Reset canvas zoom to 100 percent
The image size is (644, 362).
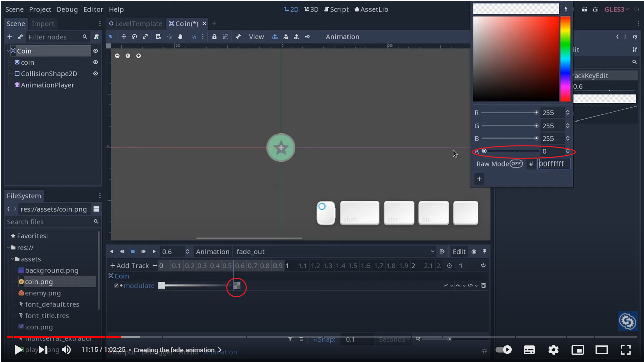(128, 56)
